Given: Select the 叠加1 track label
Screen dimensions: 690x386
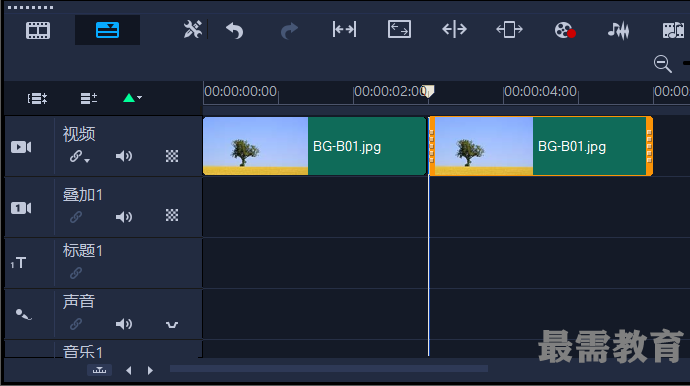Looking at the screenshot, I should pos(83,195).
